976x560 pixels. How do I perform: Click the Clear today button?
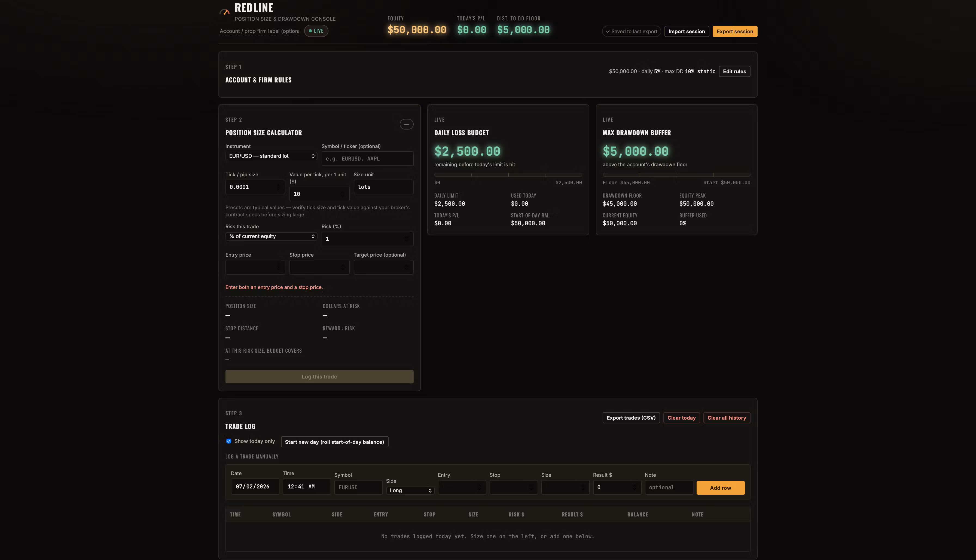(682, 418)
